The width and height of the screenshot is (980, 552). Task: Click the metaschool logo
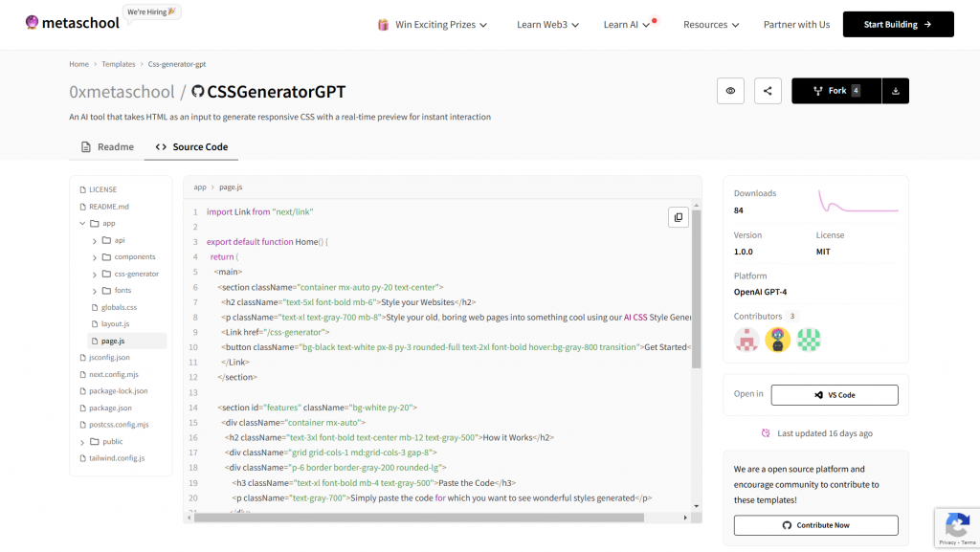coord(67,23)
